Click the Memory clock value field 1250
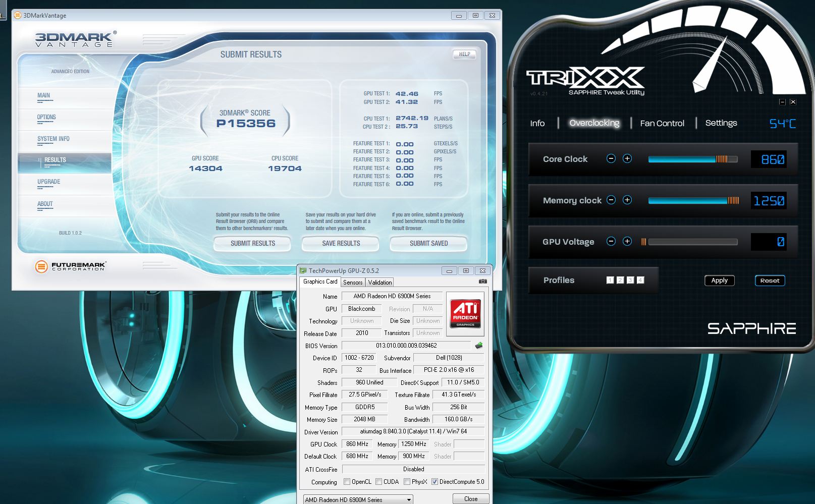The width and height of the screenshot is (815, 504). point(769,201)
